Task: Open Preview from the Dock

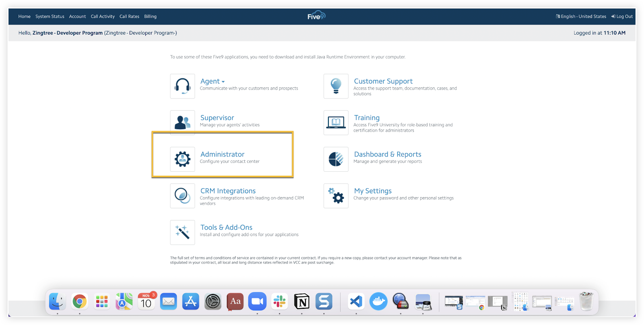Action: 423,302
